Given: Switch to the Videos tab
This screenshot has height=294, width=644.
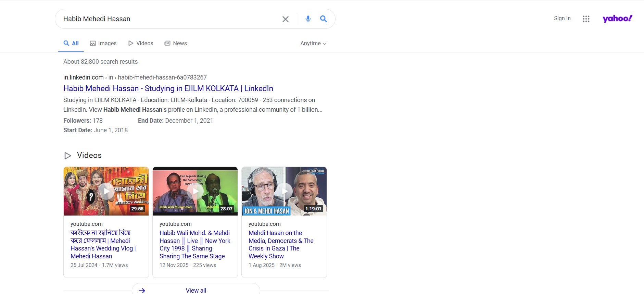Looking at the screenshot, I should (141, 44).
